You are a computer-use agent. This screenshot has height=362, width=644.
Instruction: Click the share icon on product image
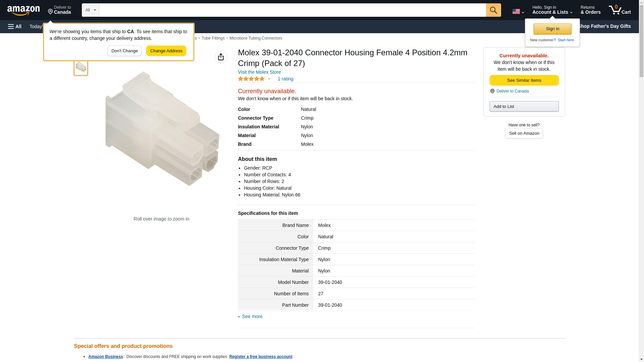[x=221, y=57]
